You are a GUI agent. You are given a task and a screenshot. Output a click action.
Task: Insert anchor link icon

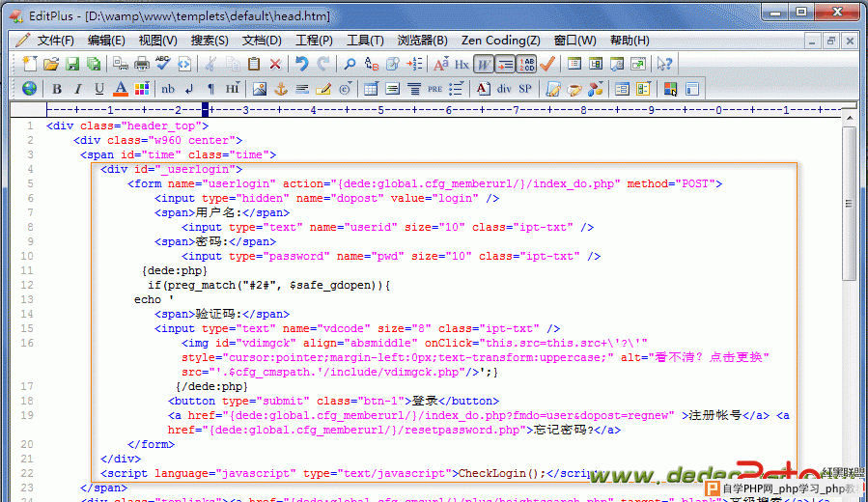[x=281, y=89]
